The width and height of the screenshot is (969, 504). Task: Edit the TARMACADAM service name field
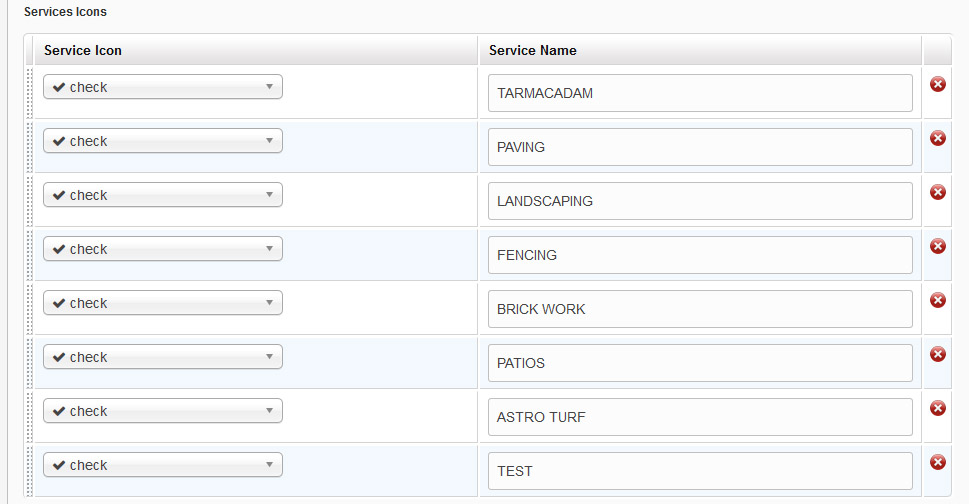[700, 93]
